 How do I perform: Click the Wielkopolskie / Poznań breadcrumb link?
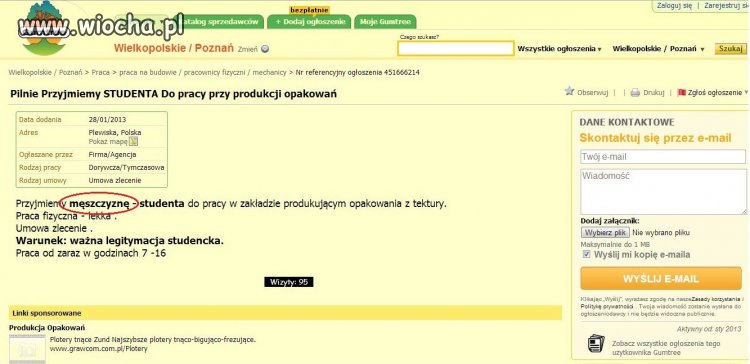(45, 73)
